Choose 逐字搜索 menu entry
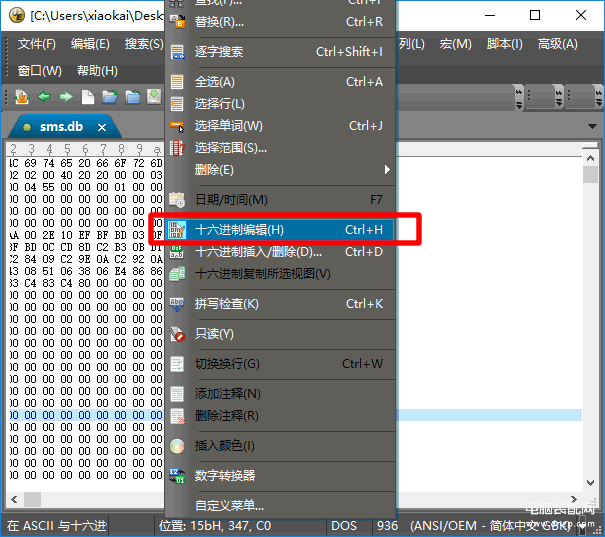 tap(281, 52)
